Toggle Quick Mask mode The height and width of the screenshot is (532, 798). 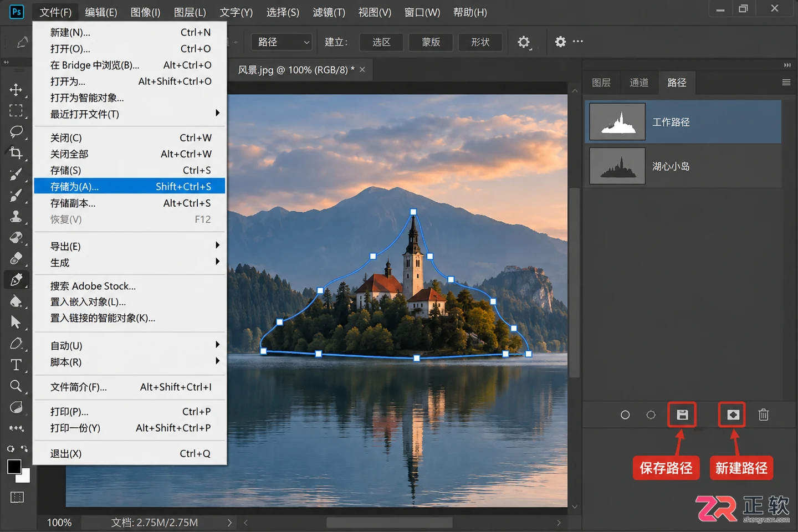click(17, 497)
